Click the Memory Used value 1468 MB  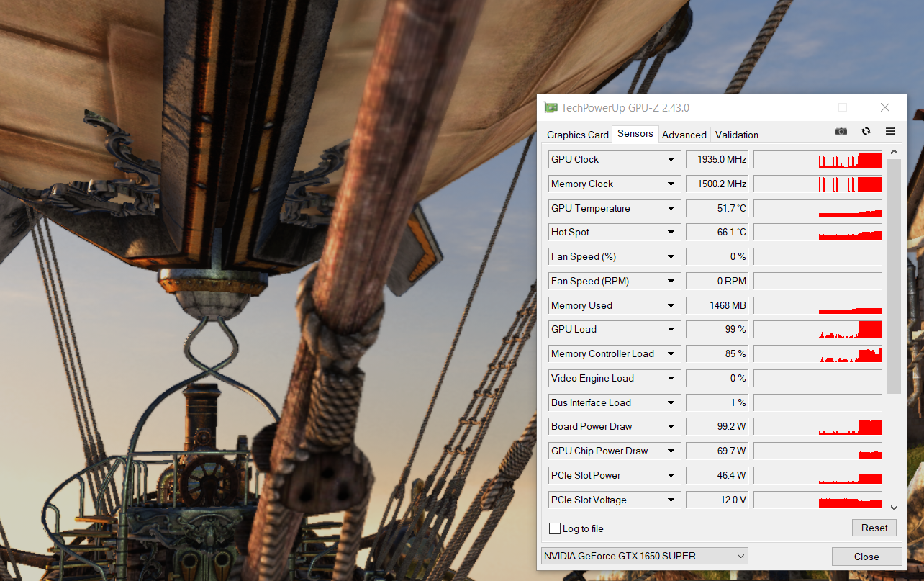(717, 305)
